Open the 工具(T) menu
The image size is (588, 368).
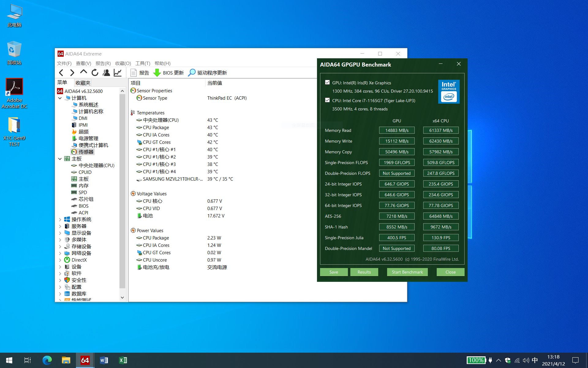pos(143,63)
